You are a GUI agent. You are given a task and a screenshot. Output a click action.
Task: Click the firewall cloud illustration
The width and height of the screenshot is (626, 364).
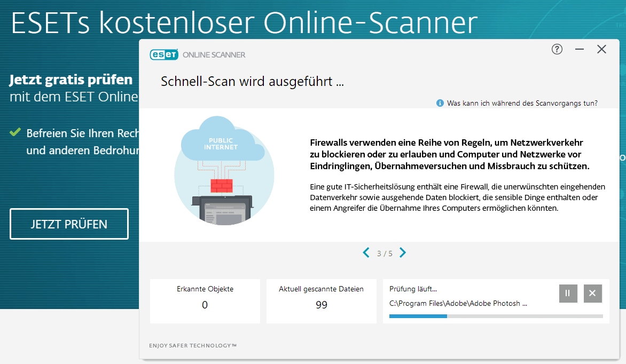(224, 171)
